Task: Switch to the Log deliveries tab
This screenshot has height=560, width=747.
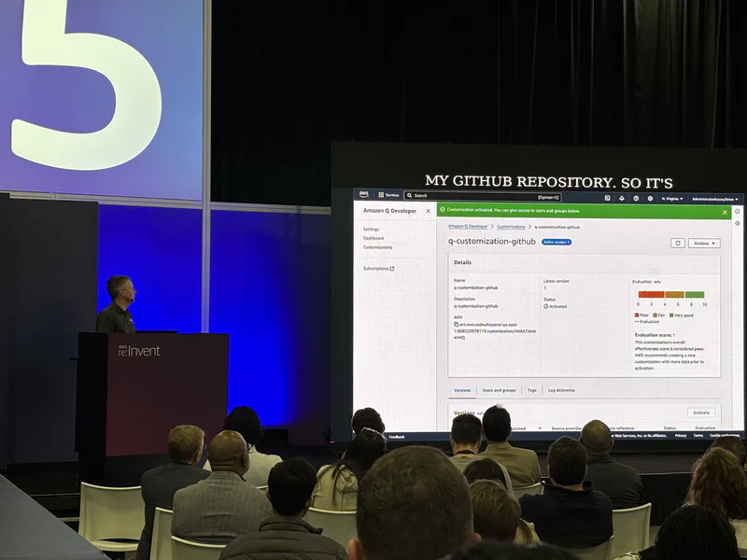Action: click(x=561, y=390)
